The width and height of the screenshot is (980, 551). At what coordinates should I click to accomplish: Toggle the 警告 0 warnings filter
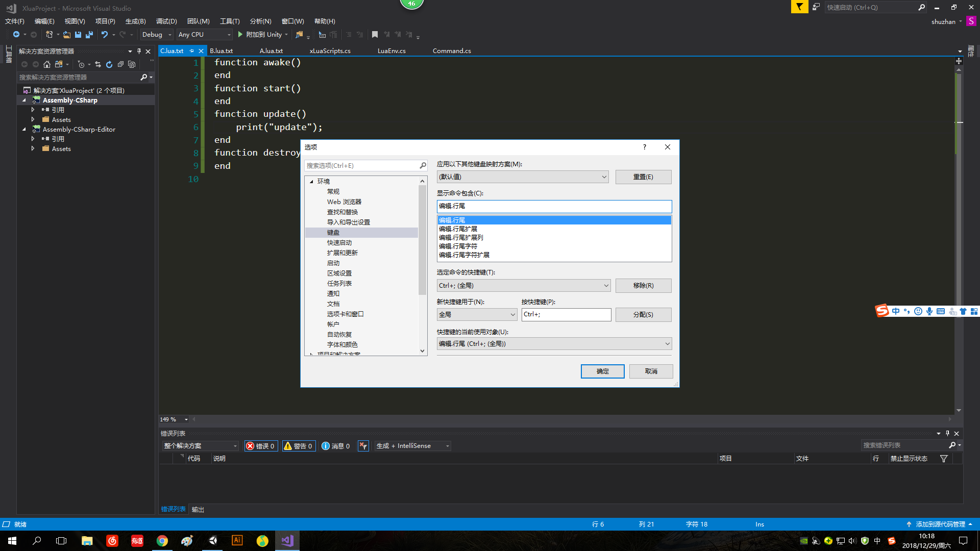pyautogui.click(x=299, y=446)
